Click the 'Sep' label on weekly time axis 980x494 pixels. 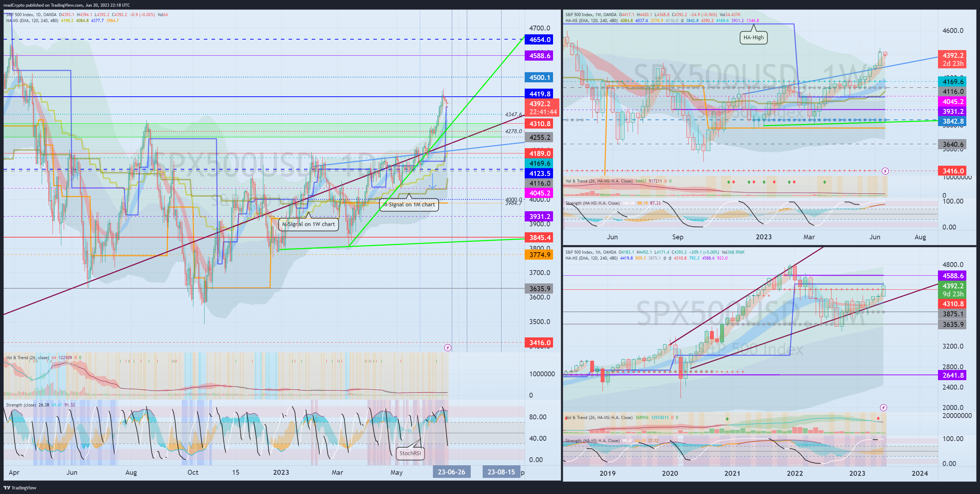pos(677,237)
